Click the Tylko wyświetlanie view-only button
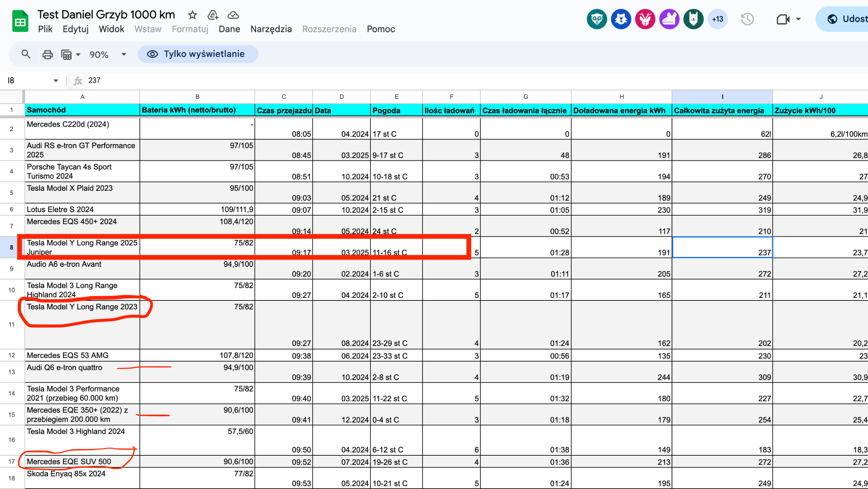This screenshot has height=489, width=868. click(198, 54)
